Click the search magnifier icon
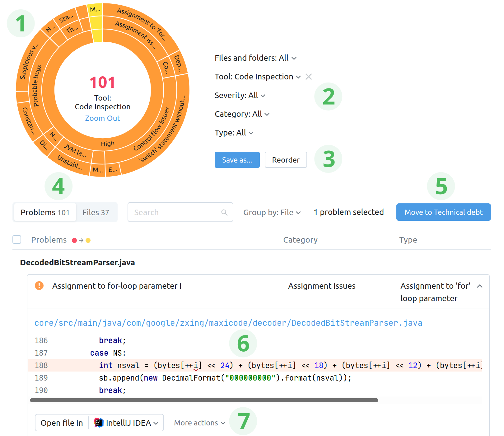The image size is (504, 436). click(x=224, y=212)
